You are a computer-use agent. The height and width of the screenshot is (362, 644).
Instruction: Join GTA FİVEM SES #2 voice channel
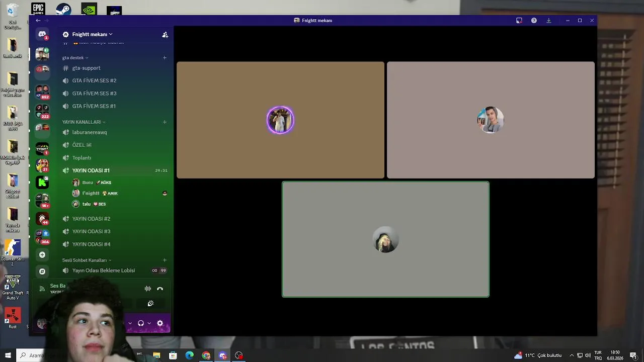(115, 80)
